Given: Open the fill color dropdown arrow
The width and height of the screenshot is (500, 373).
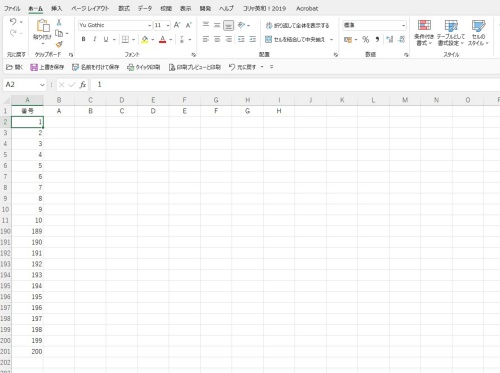Looking at the screenshot, I should (x=153, y=40).
